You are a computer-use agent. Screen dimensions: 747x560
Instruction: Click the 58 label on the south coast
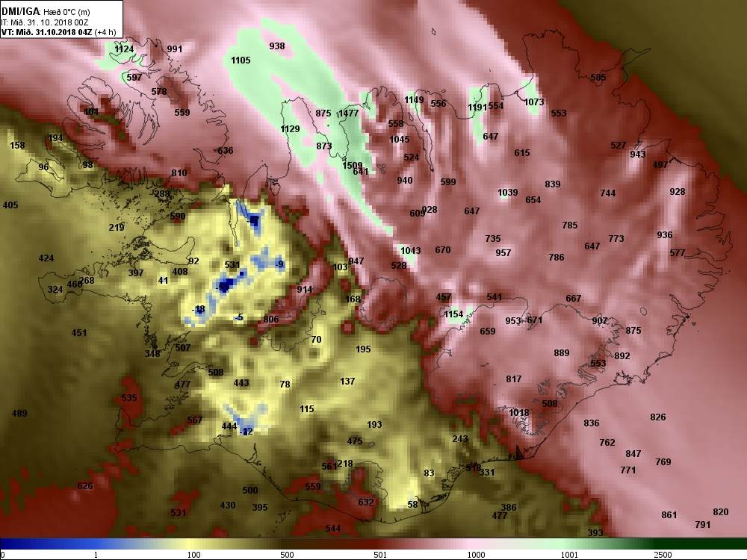[412, 505]
